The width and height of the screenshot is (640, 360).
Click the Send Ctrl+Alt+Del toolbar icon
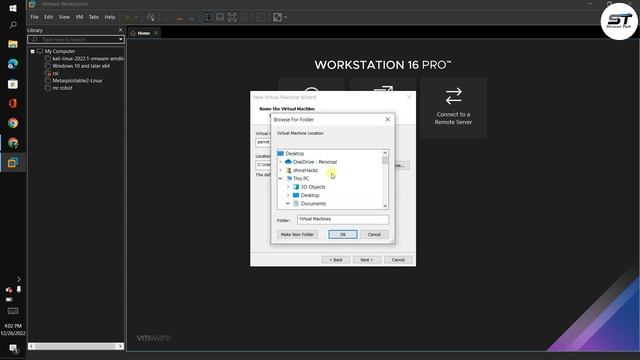click(x=151, y=17)
